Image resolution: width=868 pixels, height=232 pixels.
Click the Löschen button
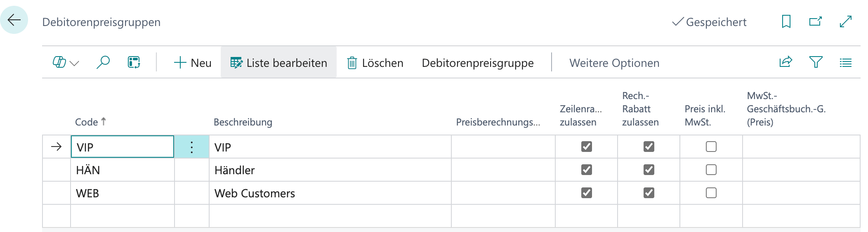[x=375, y=63]
